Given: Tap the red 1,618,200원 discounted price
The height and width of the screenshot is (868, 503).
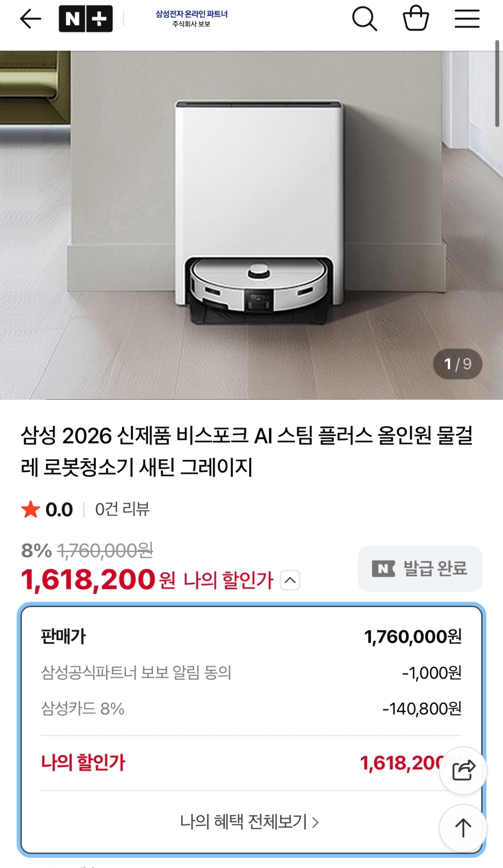Looking at the screenshot, I should (x=88, y=580).
